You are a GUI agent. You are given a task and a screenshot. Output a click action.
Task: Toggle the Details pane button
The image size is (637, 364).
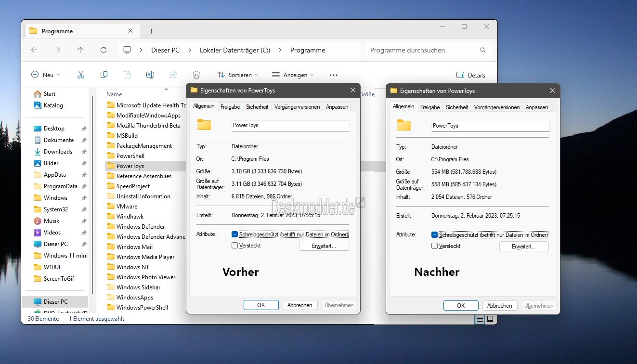click(x=470, y=75)
